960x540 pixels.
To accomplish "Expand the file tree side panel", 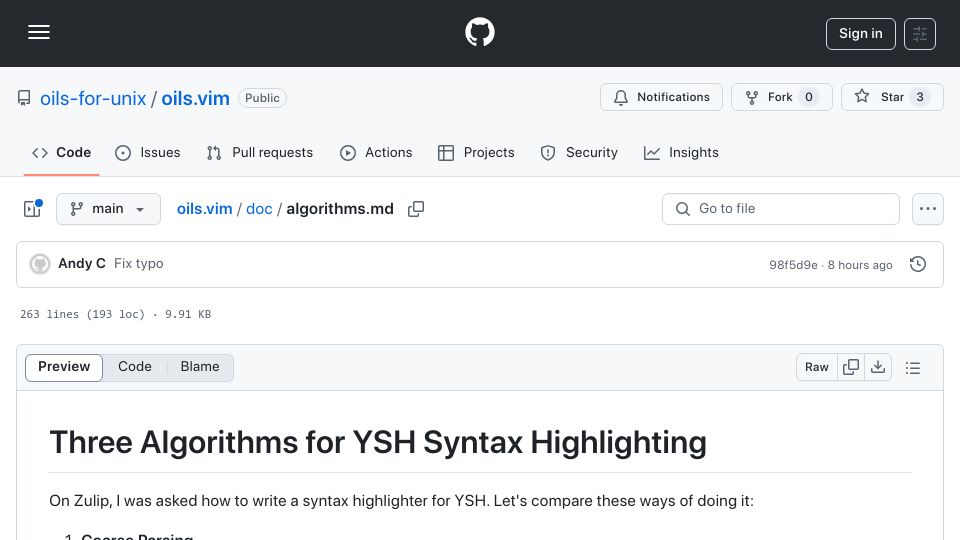I will (x=32, y=209).
